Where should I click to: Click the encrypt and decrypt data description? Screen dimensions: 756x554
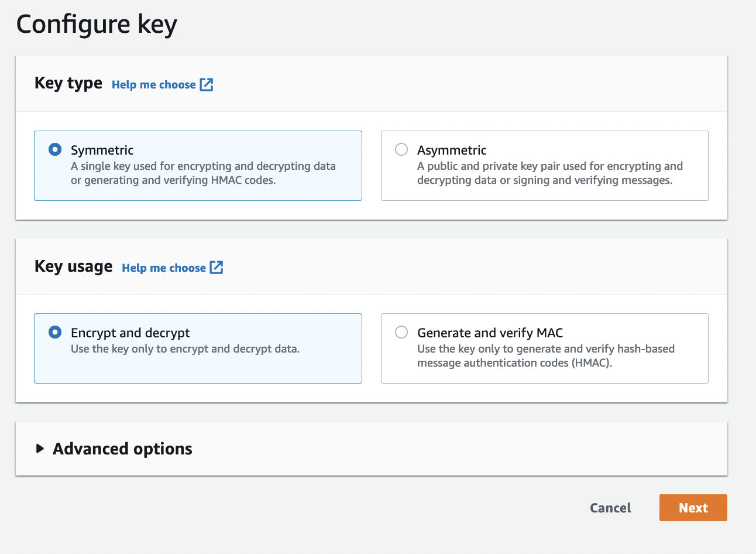point(185,349)
